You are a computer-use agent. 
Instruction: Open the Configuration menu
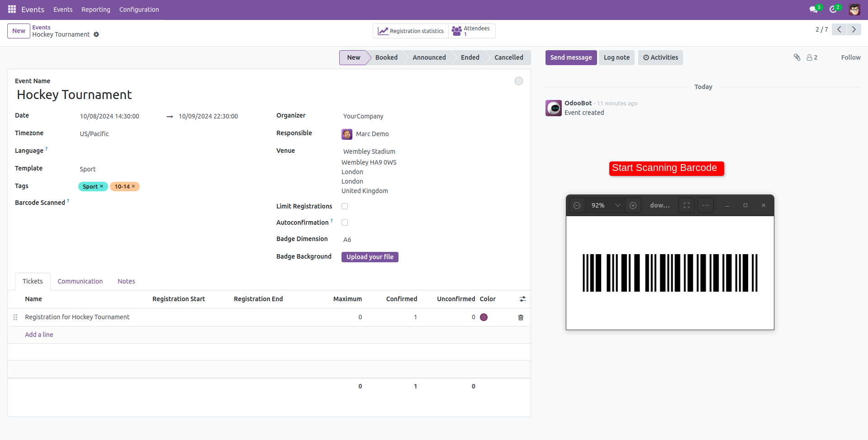pos(139,9)
